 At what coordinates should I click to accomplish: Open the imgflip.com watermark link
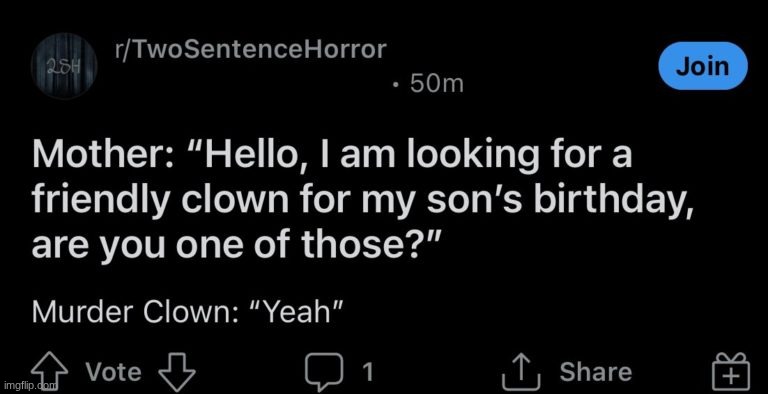[x=29, y=385]
